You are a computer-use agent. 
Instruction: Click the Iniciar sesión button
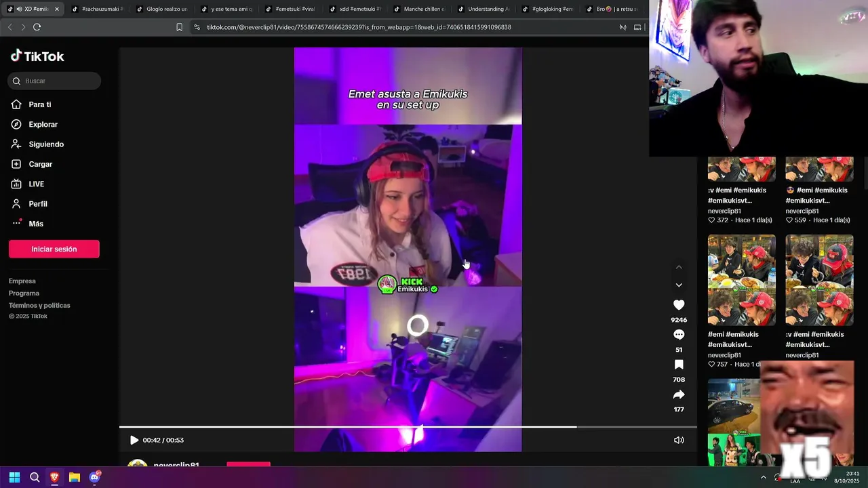[54, 249]
